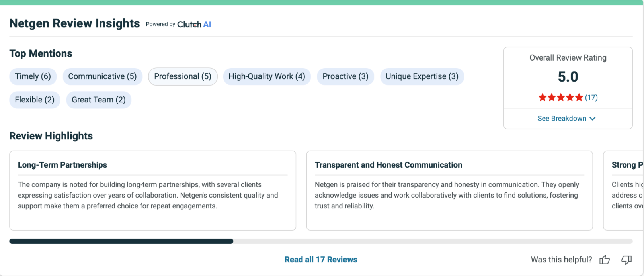Click the thumbs down icon
Screen dimensions: 644x278
626,260
